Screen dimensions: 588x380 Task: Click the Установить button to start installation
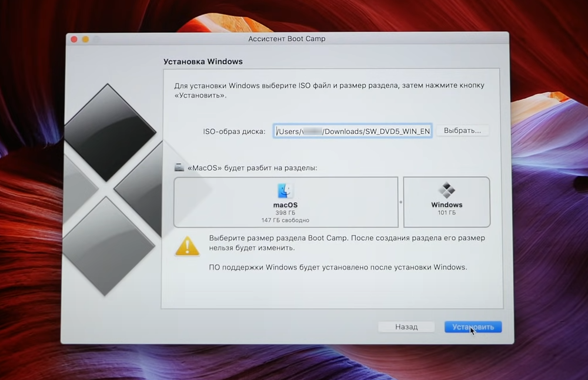pos(473,327)
